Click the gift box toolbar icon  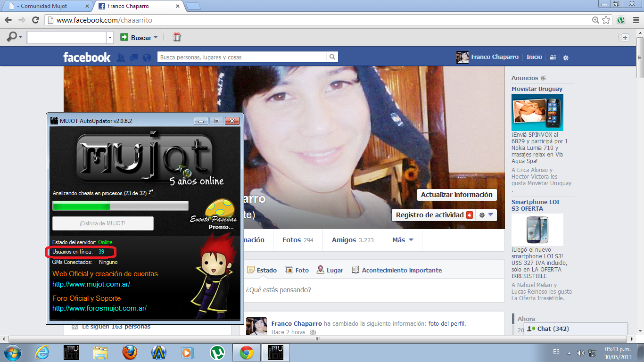[x=177, y=37]
